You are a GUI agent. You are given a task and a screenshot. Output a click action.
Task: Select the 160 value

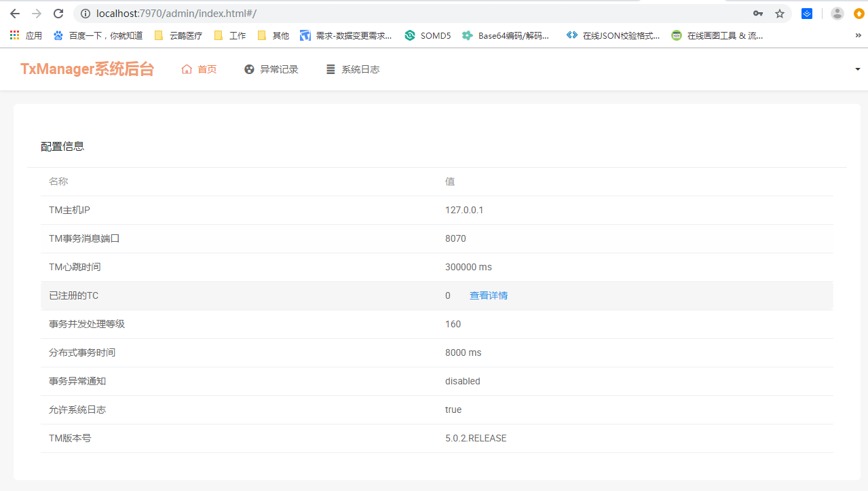(x=453, y=324)
